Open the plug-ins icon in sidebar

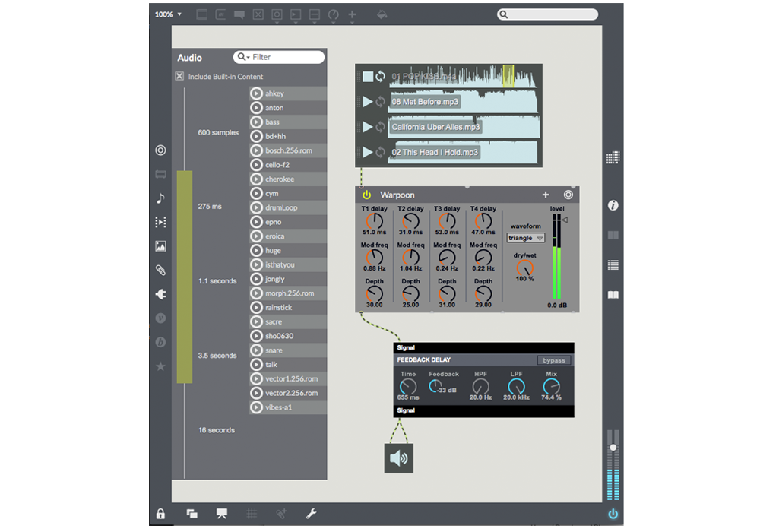click(x=160, y=294)
